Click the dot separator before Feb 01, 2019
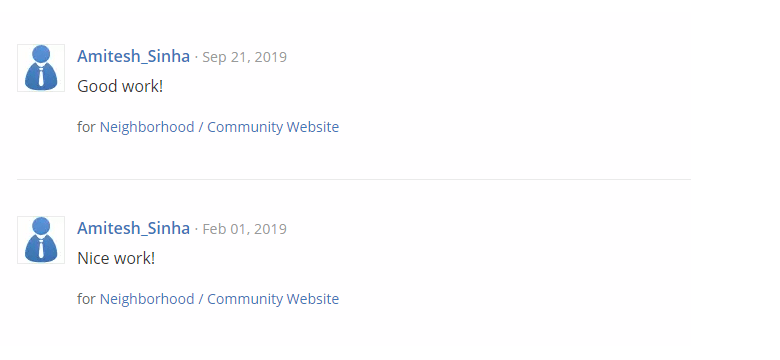The image size is (780, 360). [x=196, y=229]
